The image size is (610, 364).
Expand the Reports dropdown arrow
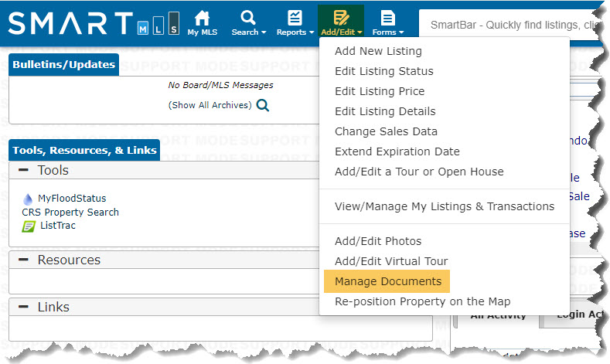click(x=312, y=32)
